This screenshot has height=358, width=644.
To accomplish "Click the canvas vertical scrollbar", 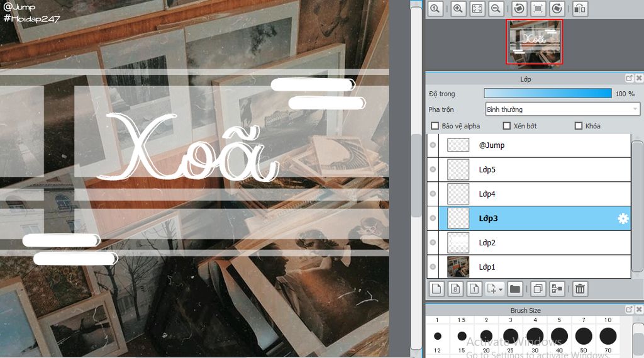I will [x=416, y=175].
